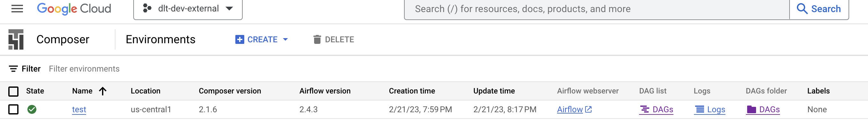The image size is (868, 124).
Task: Click the green healthy state icon
Action: point(32,109)
